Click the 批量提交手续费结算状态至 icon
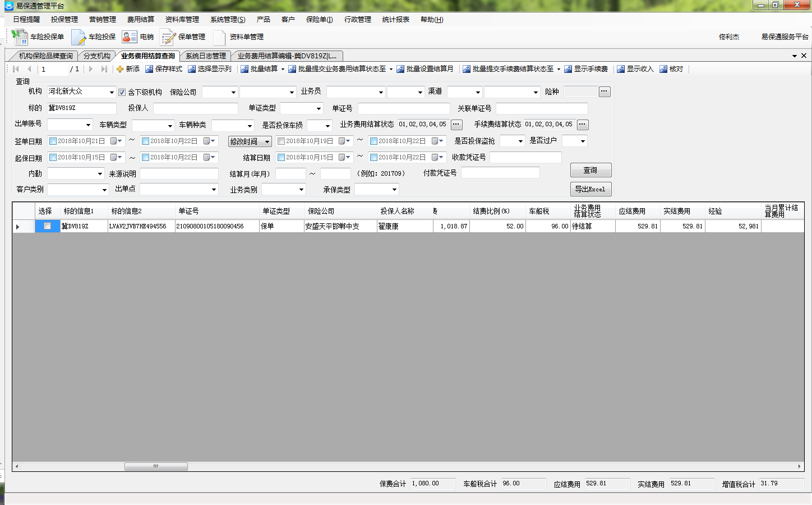The height and width of the screenshot is (505, 812). click(467, 69)
